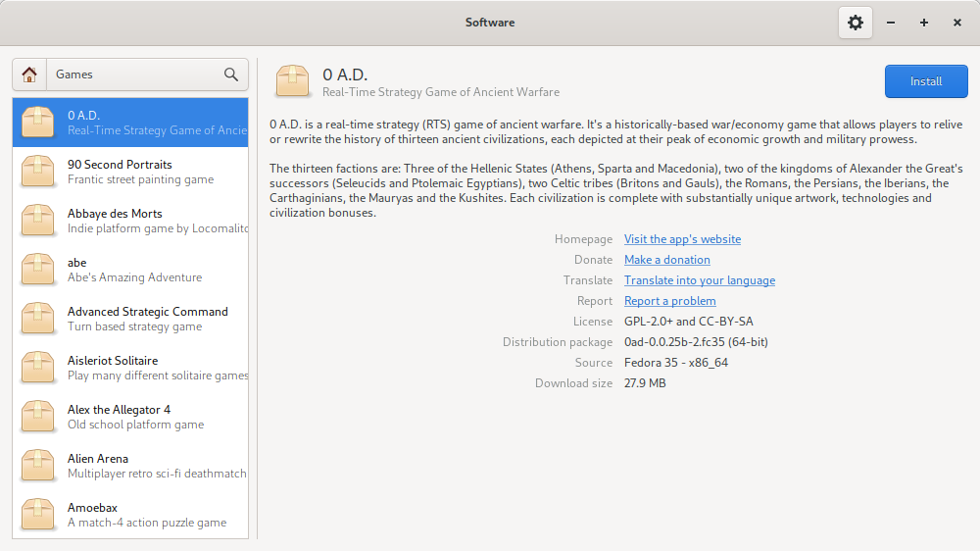Open Visit the app's website link
This screenshot has height=551, width=980.
682,239
